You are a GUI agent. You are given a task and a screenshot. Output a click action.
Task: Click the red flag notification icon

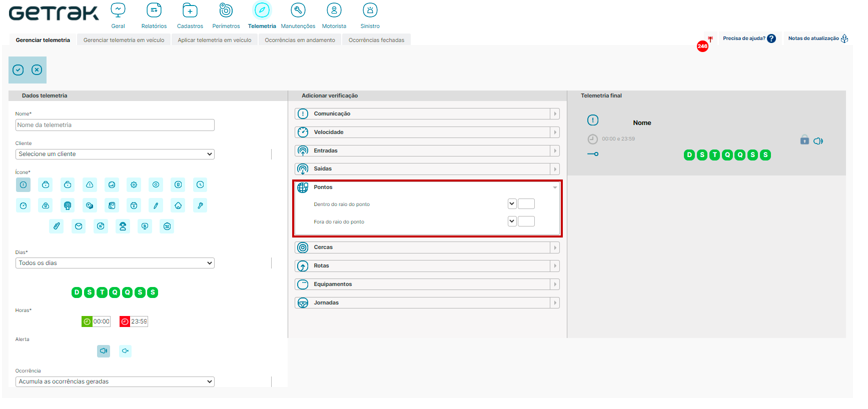pos(710,39)
